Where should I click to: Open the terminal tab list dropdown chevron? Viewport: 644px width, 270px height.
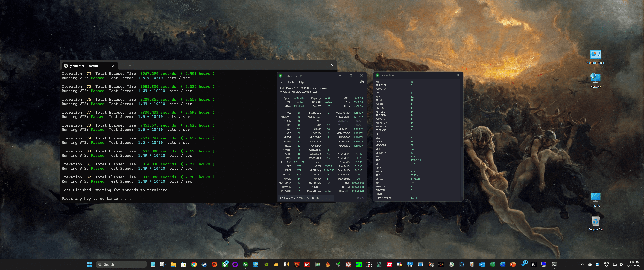pyautogui.click(x=130, y=66)
